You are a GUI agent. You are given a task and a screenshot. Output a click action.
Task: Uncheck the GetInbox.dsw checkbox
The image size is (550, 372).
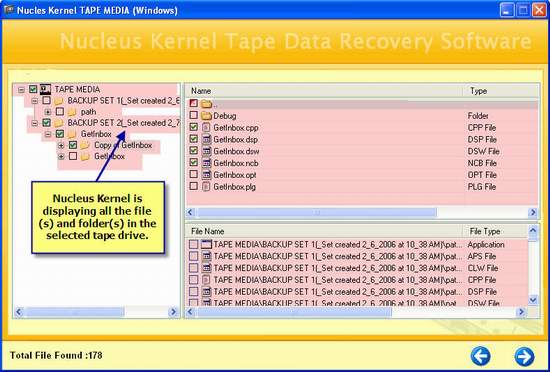[x=194, y=150]
